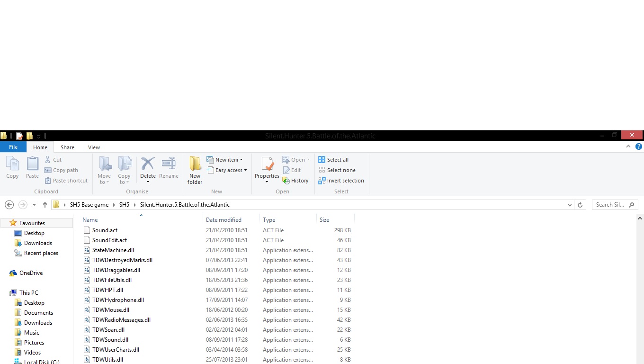644x364 pixels.
Task: Click Silent.Hunter.5.Battle.of.the.Atlantic breadcrumb
Action: coord(185,205)
